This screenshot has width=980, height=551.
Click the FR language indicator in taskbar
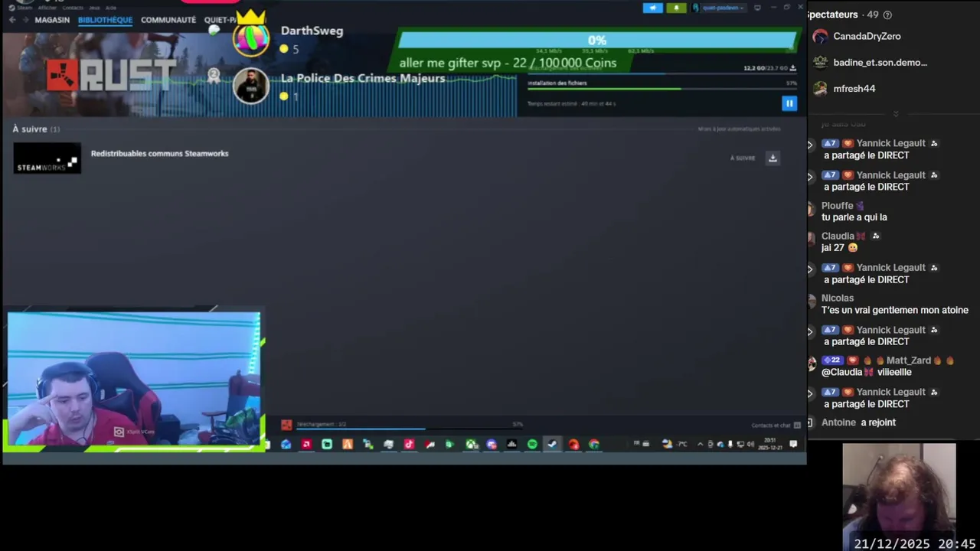pos(636,443)
